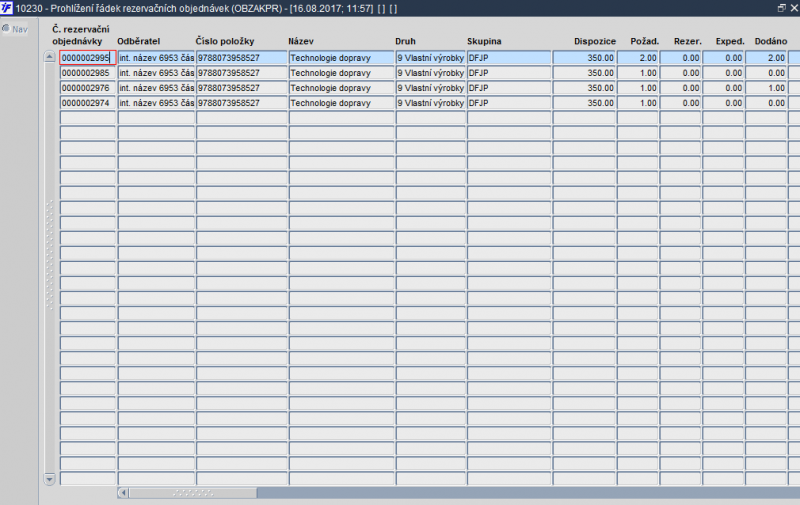The height and width of the screenshot is (505, 800).
Task: Click the horizontal scrollbar thumb
Action: tap(193, 493)
